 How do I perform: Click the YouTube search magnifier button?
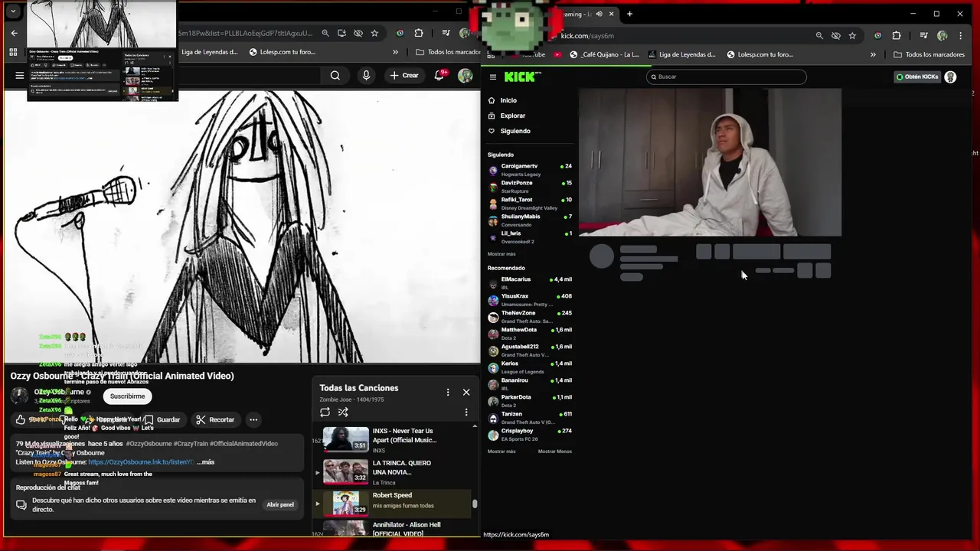(335, 75)
